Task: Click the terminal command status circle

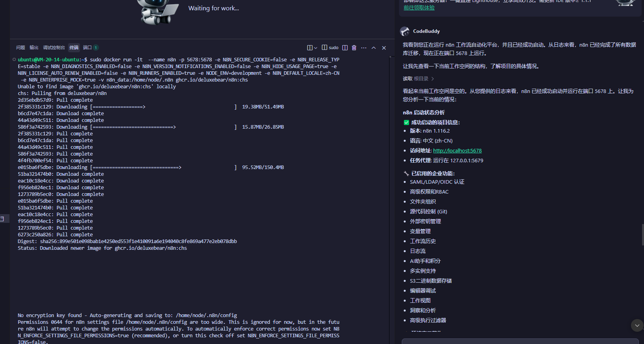Action: pyautogui.click(x=14, y=60)
